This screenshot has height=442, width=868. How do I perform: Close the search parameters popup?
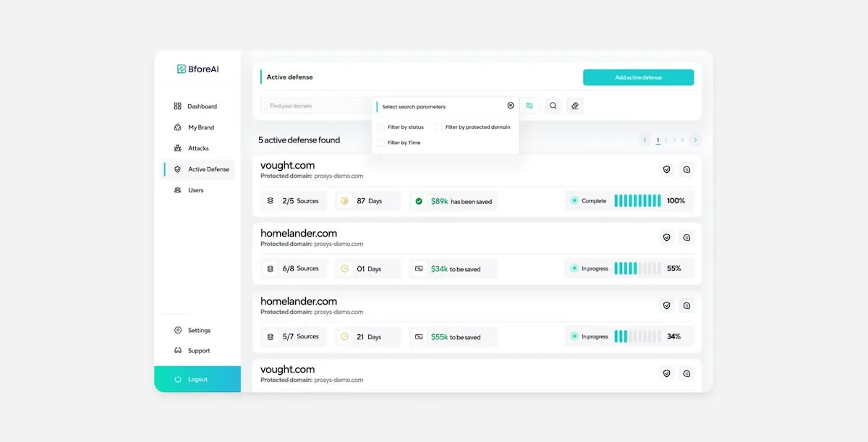click(x=510, y=106)
